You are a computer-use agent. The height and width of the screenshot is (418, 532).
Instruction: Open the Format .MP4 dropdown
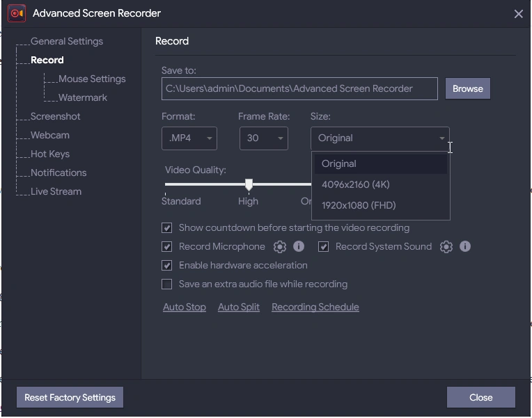189,138
